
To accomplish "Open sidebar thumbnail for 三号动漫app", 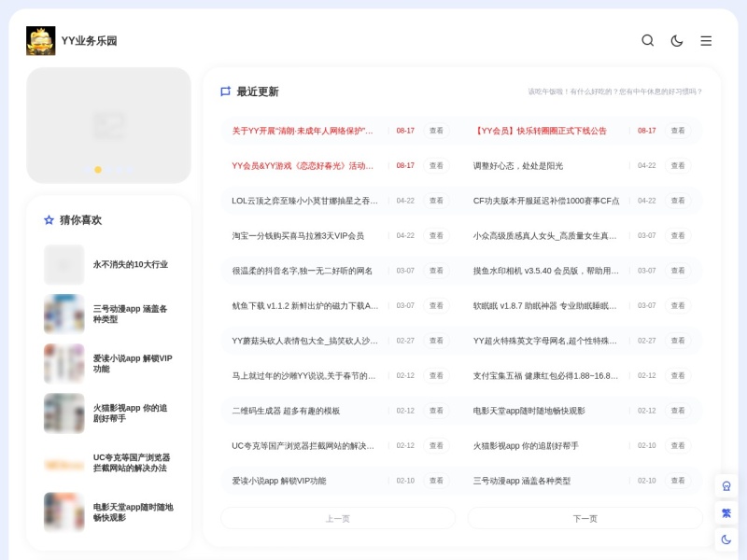I will point(63,315).
